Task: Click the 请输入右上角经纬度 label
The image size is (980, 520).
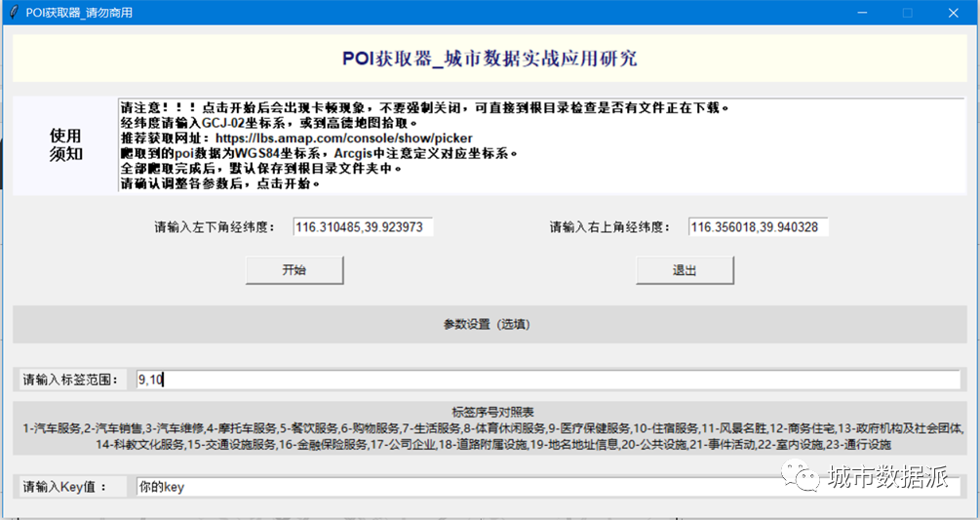Action: pyautogui.click(x=609, y=227)
